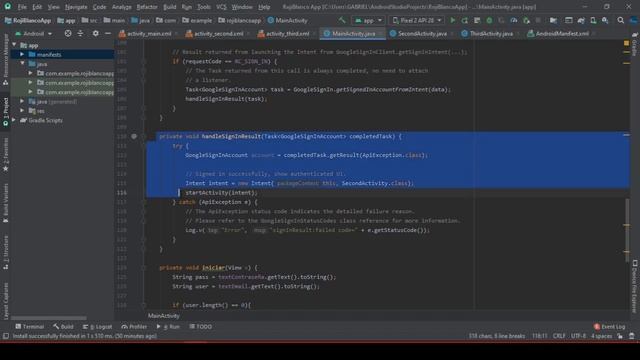Screen dimensions: 640x360
Task: Click breakpoint marker at handleSignInResult line
Action: (134, 136)
